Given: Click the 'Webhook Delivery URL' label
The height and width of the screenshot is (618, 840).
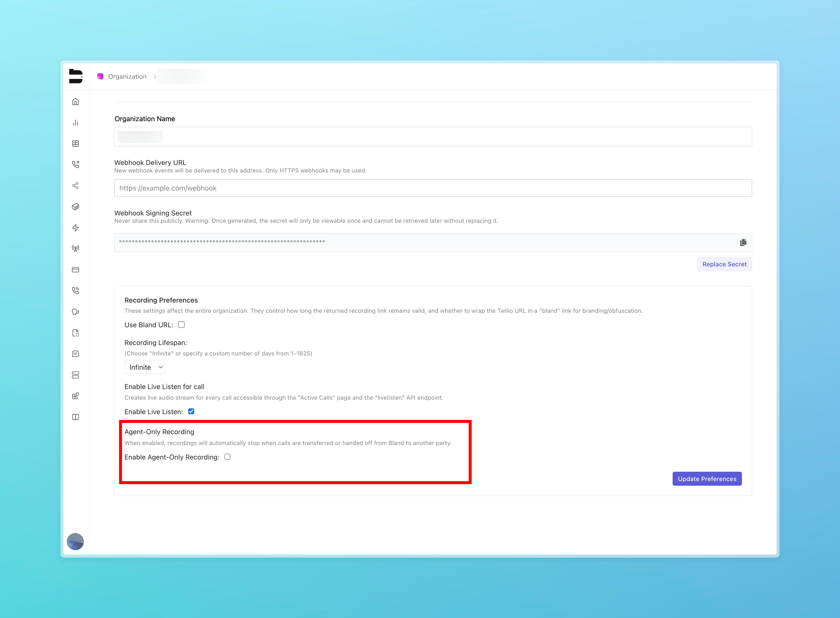Looking at the screenshot, I should pos(150,162).
